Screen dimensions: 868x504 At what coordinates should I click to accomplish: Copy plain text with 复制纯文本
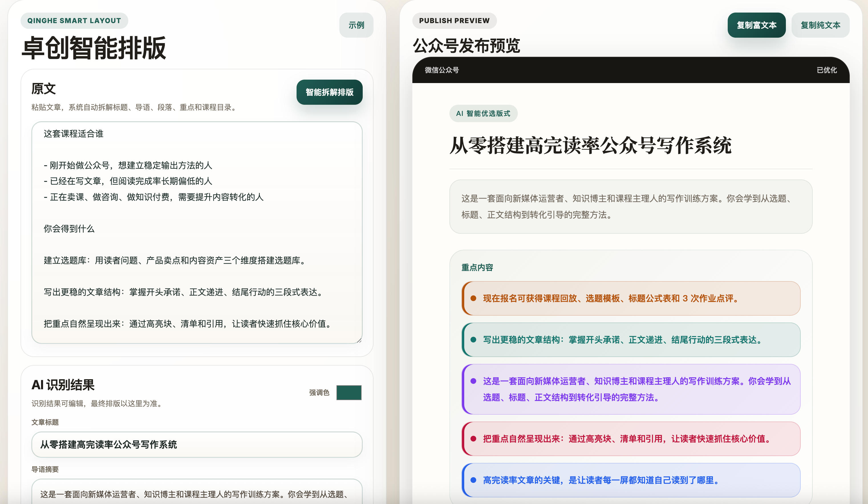point(820,25)
